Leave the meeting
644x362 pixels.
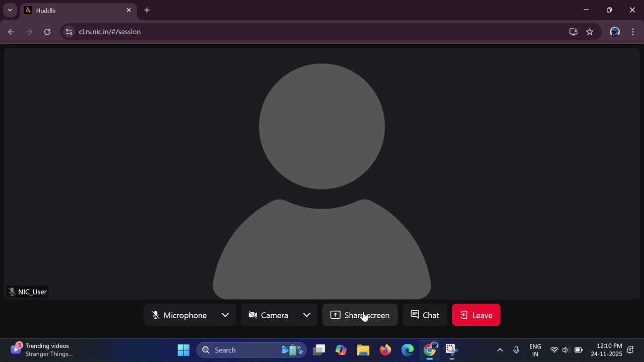click(x=476, y=315)
